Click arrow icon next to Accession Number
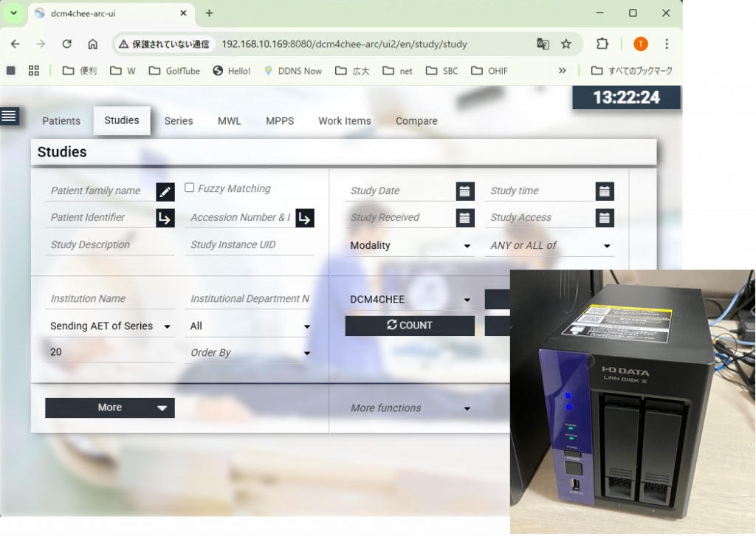Screen dimensions: 756x536 tap(305, 219)
